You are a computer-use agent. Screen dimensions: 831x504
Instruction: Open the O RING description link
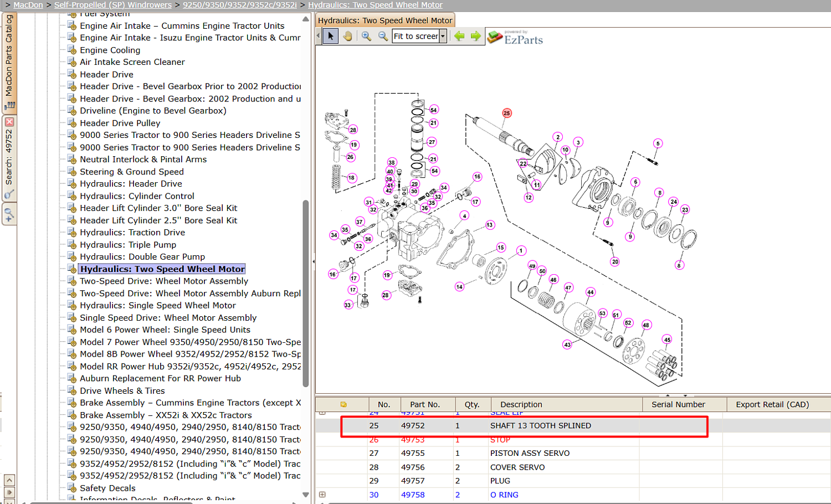[x=504, y=495]
